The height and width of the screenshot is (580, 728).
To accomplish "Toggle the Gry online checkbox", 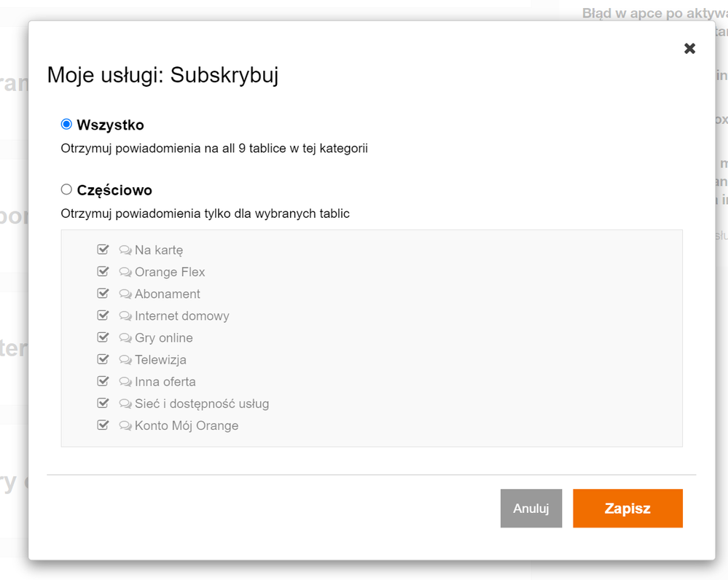I will click(x=103, y=337).
